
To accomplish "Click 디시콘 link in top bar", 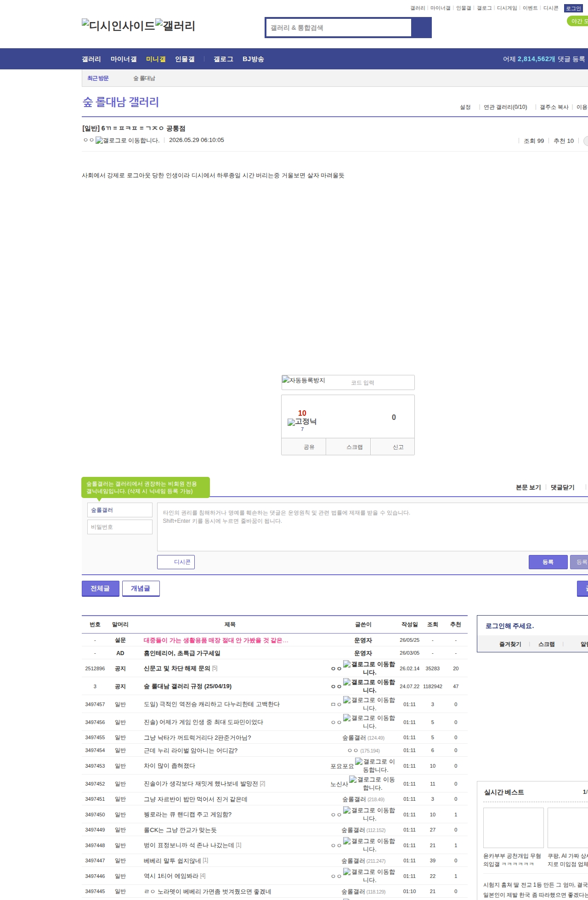I will (551, 8).
